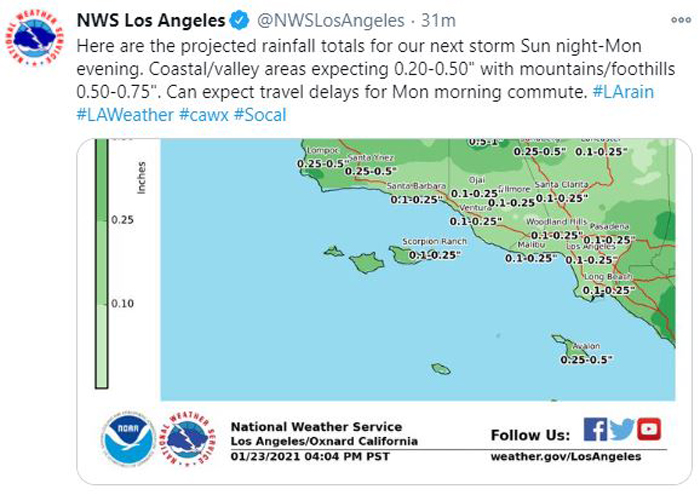
Task: Open the tweet's more options menu (three dots)
Action: (681, 20)
